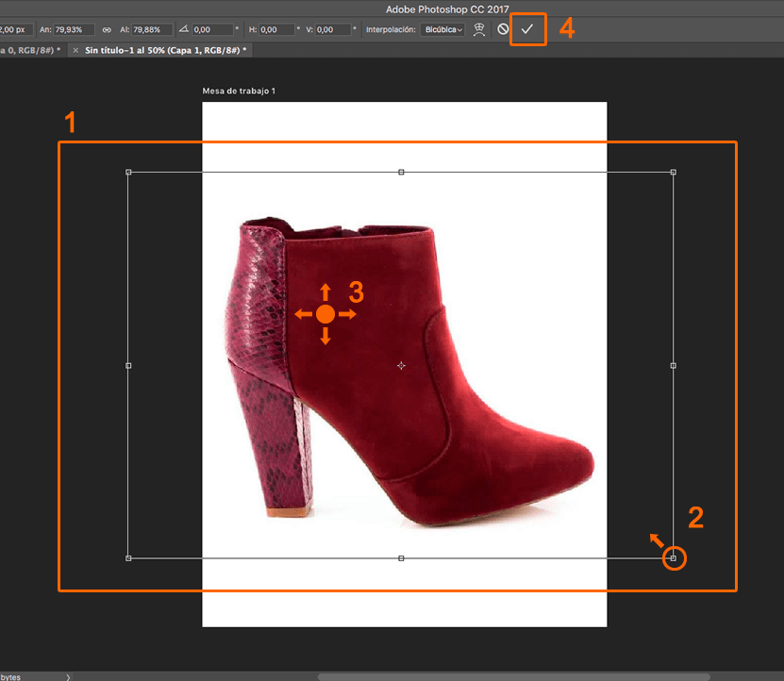Toggle the maintain aspect ratio link icon
The image size is (784, 681).
pyautogui.click(x=106, y=30)
